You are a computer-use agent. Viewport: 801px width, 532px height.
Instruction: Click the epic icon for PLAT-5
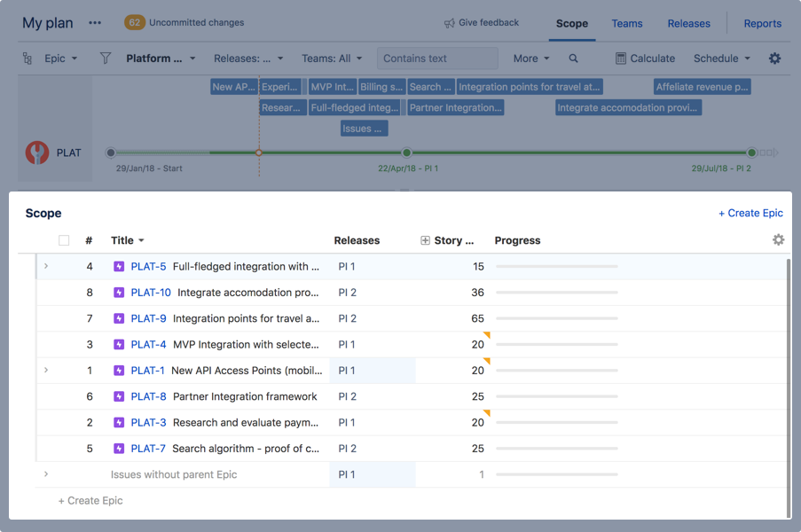(119, 267)
